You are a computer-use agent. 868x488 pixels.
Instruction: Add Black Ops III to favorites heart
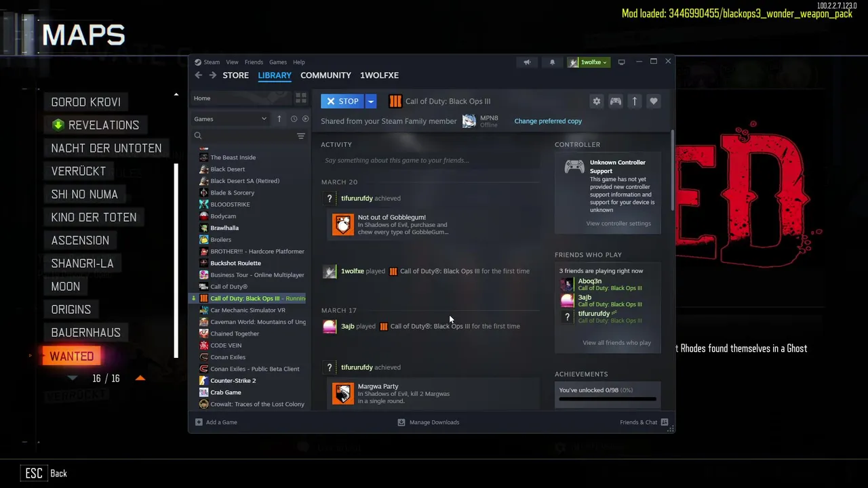click(x=654, y=101)
